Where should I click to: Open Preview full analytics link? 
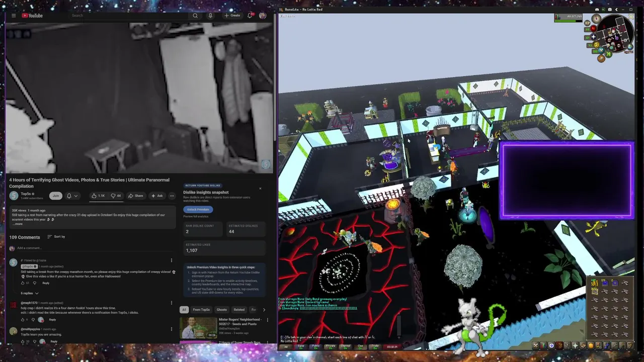tap(197, 216)
